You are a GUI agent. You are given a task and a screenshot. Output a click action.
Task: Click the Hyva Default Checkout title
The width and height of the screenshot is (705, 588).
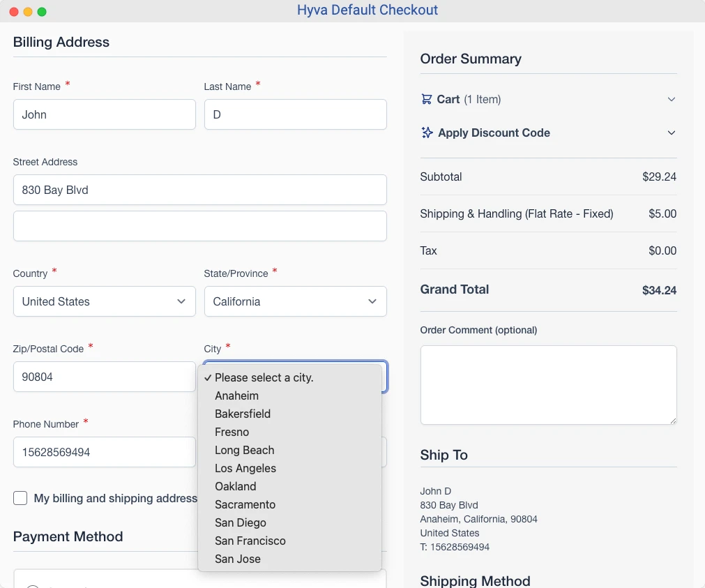[x=367, y=10]
